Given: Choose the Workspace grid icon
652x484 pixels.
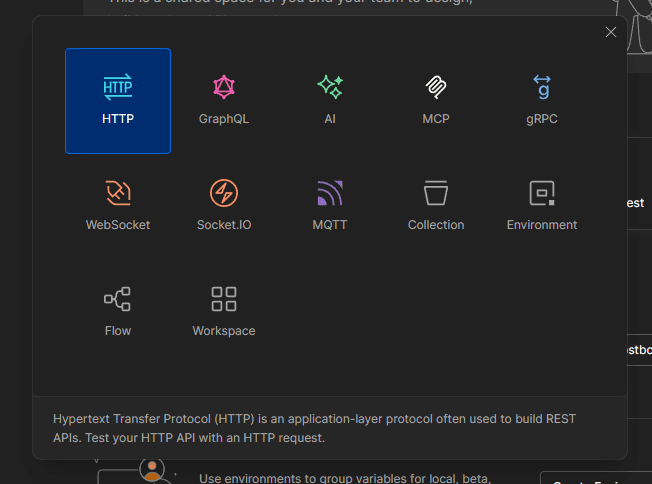Looking at the screenshot, I should tap(224, 299).
